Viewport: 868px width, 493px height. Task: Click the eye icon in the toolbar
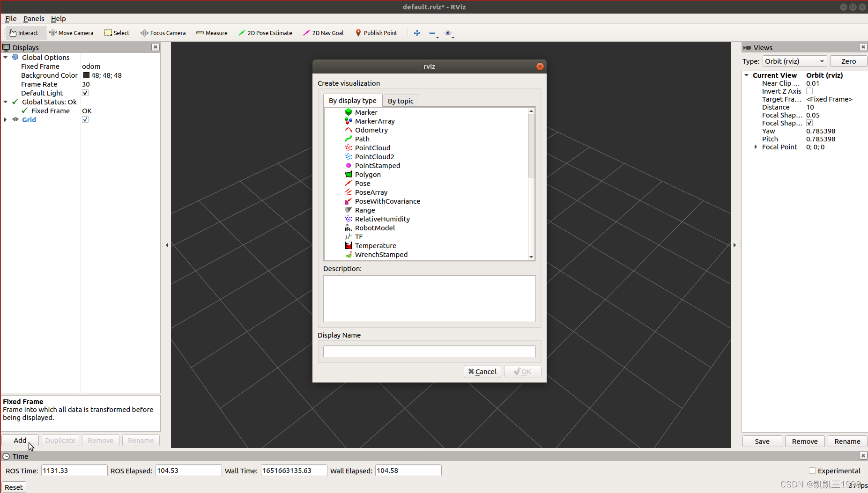[x=448, y=33]
